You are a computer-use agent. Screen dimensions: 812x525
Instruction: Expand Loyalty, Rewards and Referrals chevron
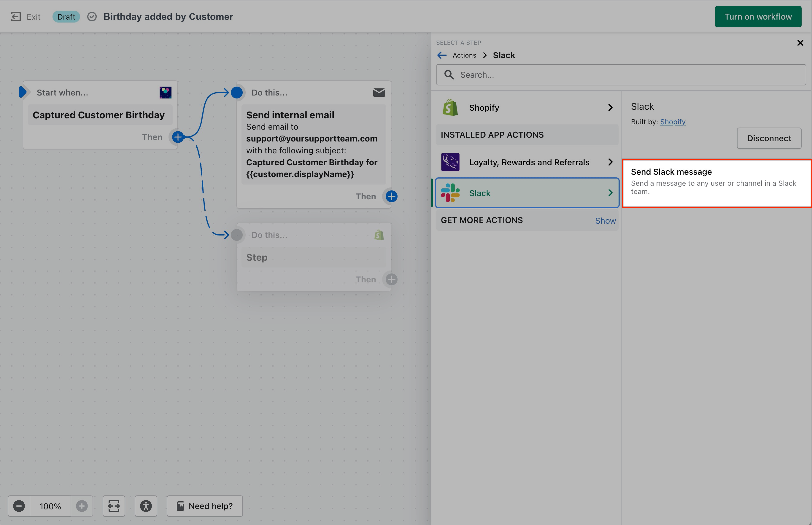610,162
